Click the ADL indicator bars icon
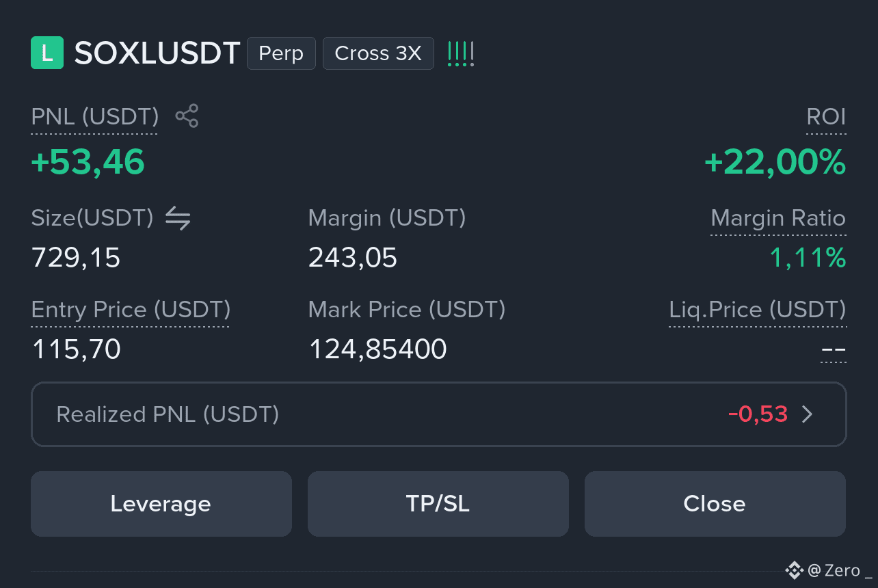 tap(461, 53)
